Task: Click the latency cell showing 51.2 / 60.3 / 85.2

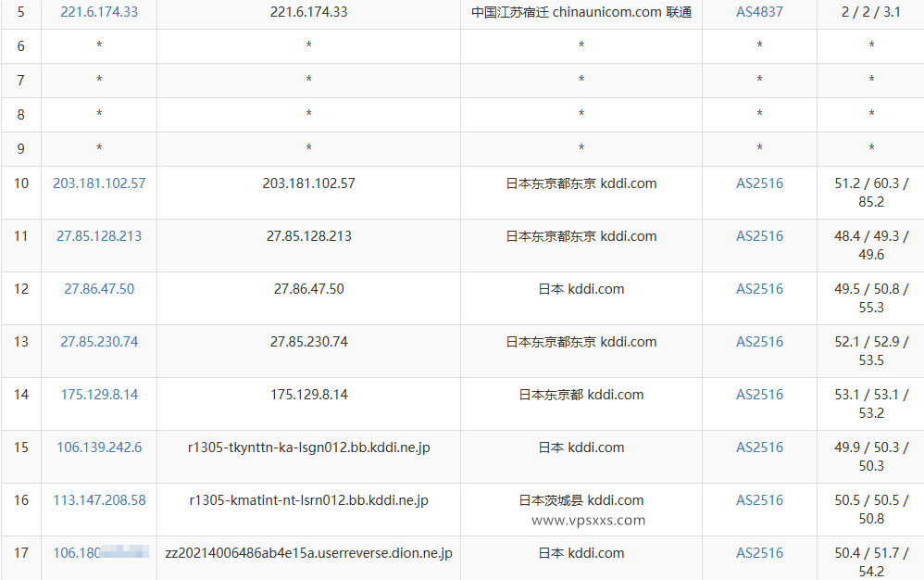Action: pyautogui.click(x=869, y=192)
